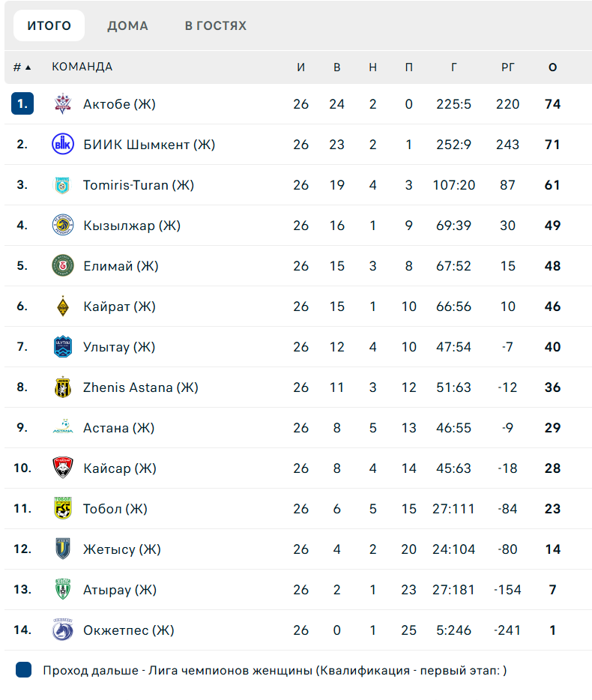
Task: Sort by the О points column header
Action: point(552,67)
